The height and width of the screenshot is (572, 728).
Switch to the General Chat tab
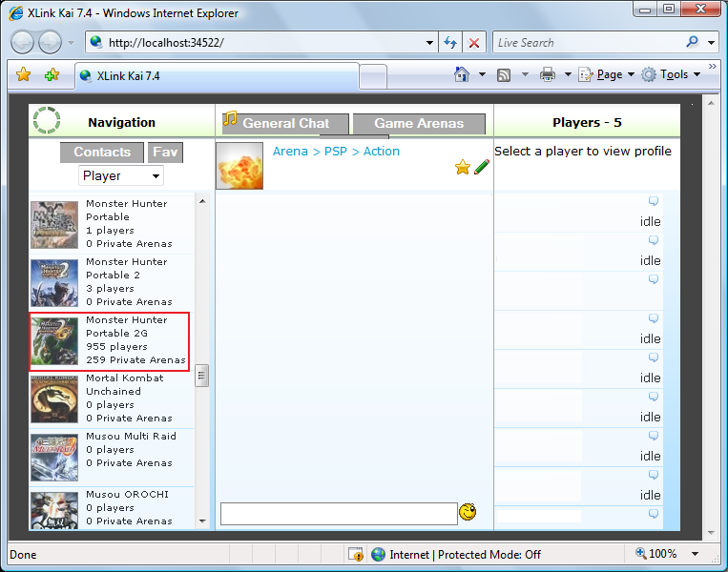(x=285, y=123)
